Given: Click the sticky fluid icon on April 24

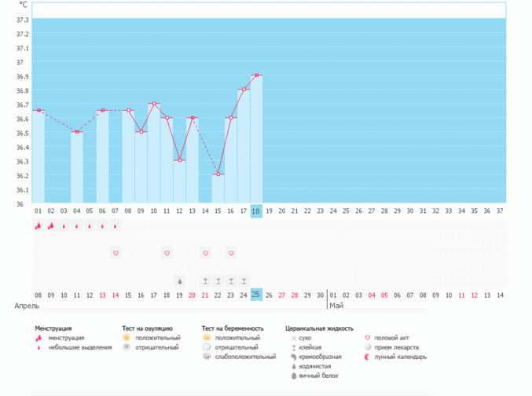Looking at the screenshot, I should click(244, 280).
